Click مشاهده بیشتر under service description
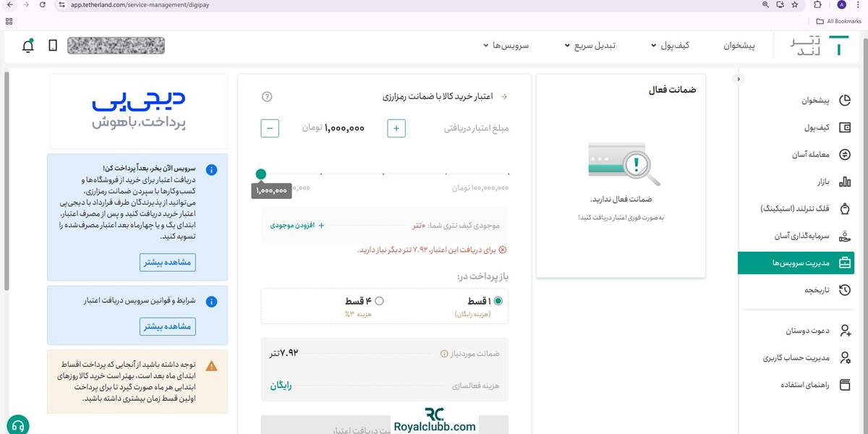This screenshot has width=868, height=434. click(x=168, y=263)
